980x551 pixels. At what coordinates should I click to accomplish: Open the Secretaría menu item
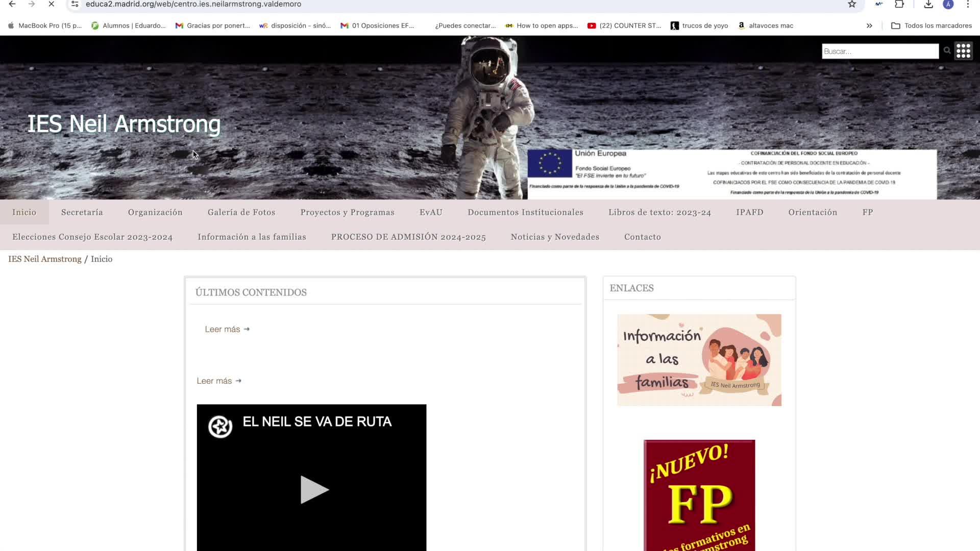coord(82,212)
